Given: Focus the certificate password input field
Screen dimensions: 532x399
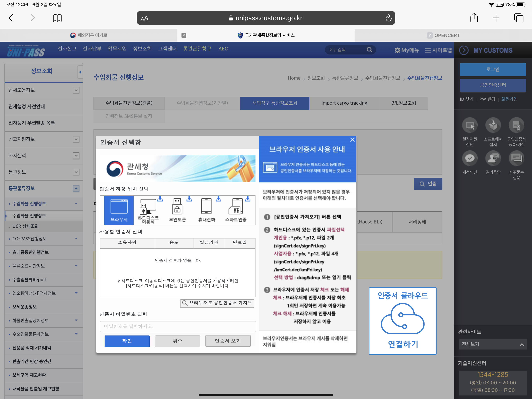Looking at the screenshot, I should point(178,326).
